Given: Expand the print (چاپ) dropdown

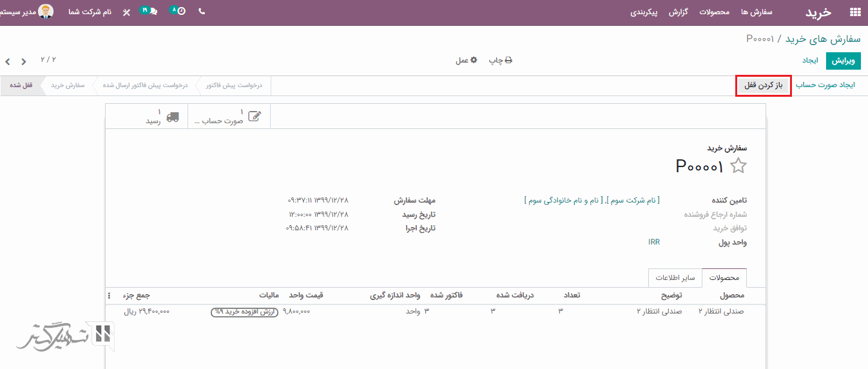Looking at the screenshot, I should pos(500,60).
